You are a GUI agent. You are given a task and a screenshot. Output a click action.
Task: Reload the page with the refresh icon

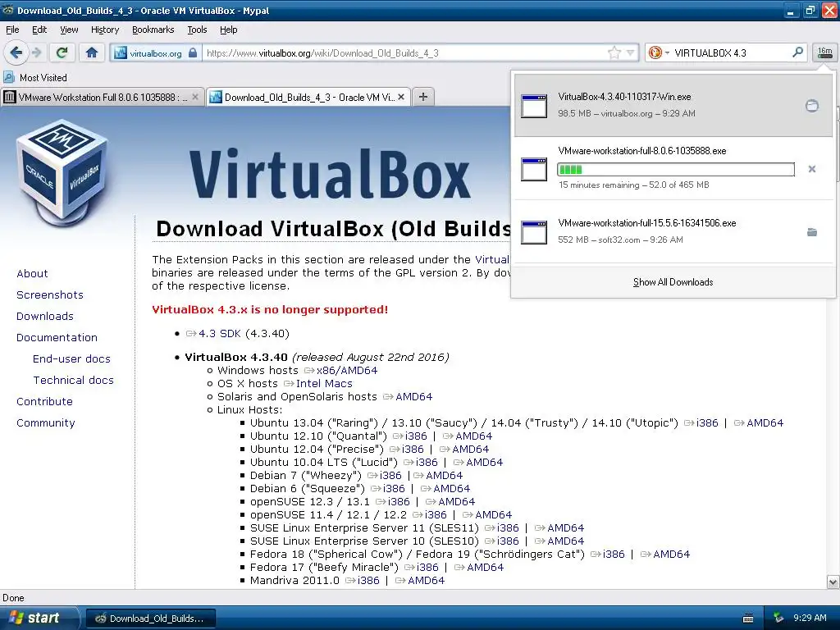point(62,52)
